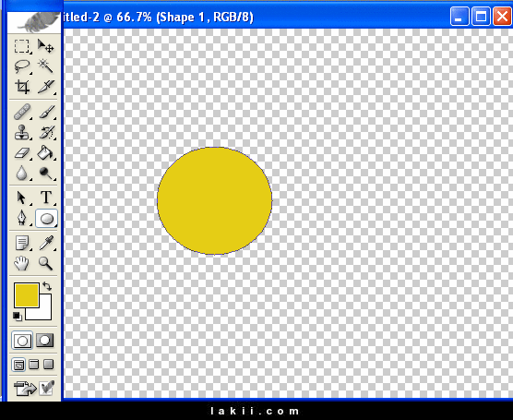The image size is (513, 420).
Task: Select the Move tool
Action: tap(46, 46)
